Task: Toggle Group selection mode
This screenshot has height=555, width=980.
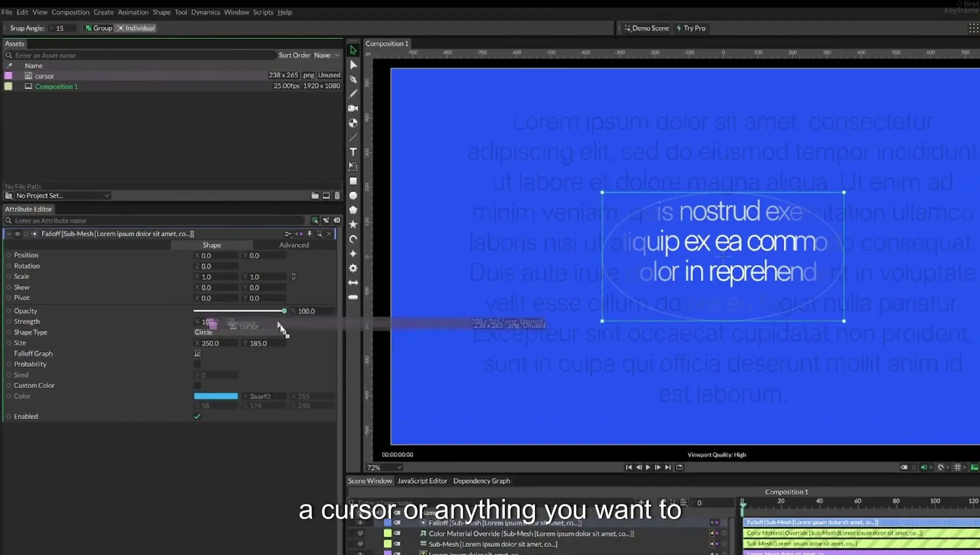Action: click(x=99, y=28)
